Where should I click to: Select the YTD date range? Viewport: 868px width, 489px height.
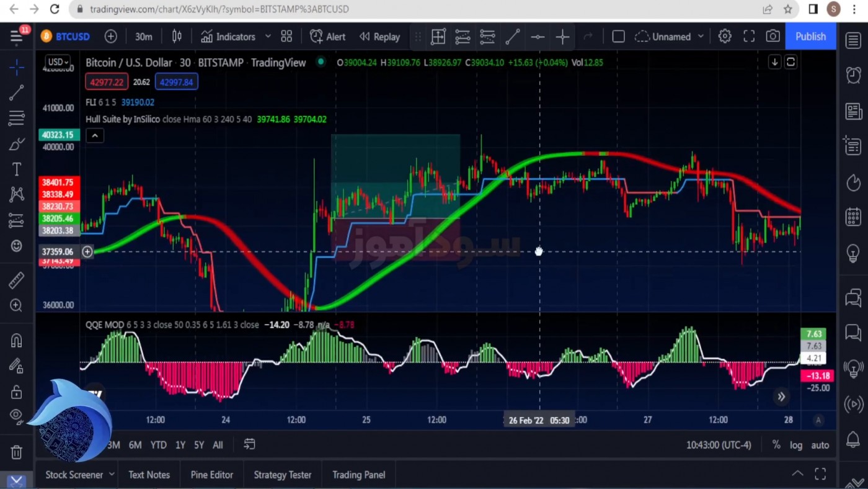158,445
